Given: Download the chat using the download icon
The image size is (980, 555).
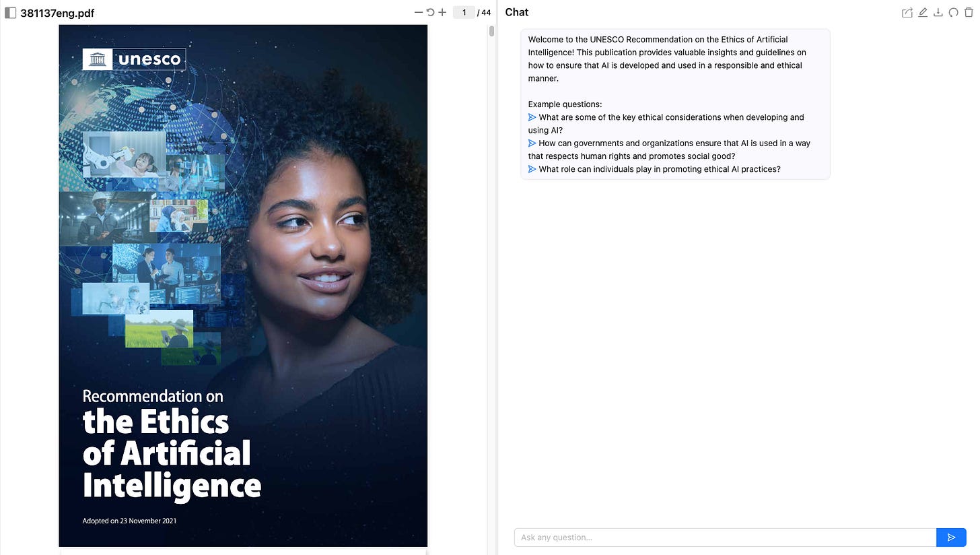Looking at the screenshot, I should [938, 12].
